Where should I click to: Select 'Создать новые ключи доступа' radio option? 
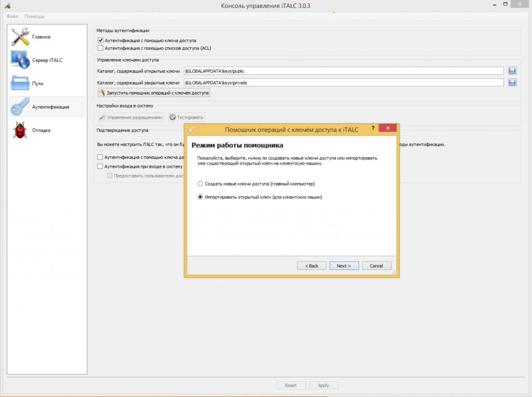(x=200, y=183)
